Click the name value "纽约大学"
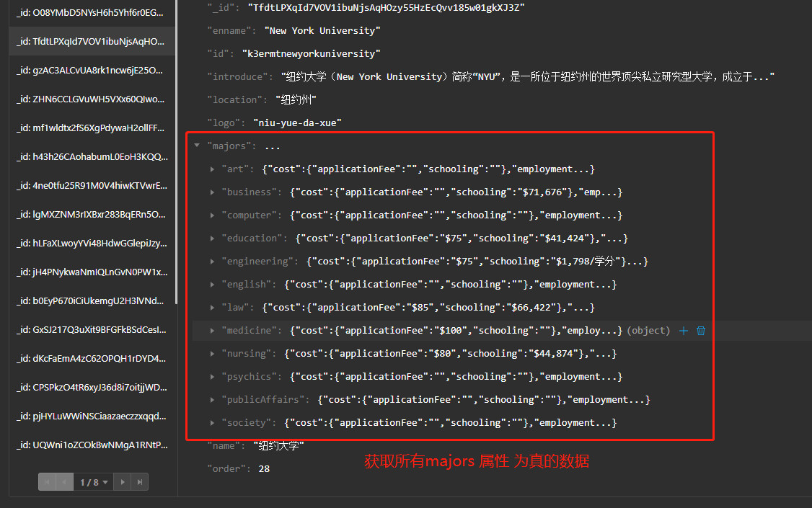The image size is (812, 508). (278, 445)
